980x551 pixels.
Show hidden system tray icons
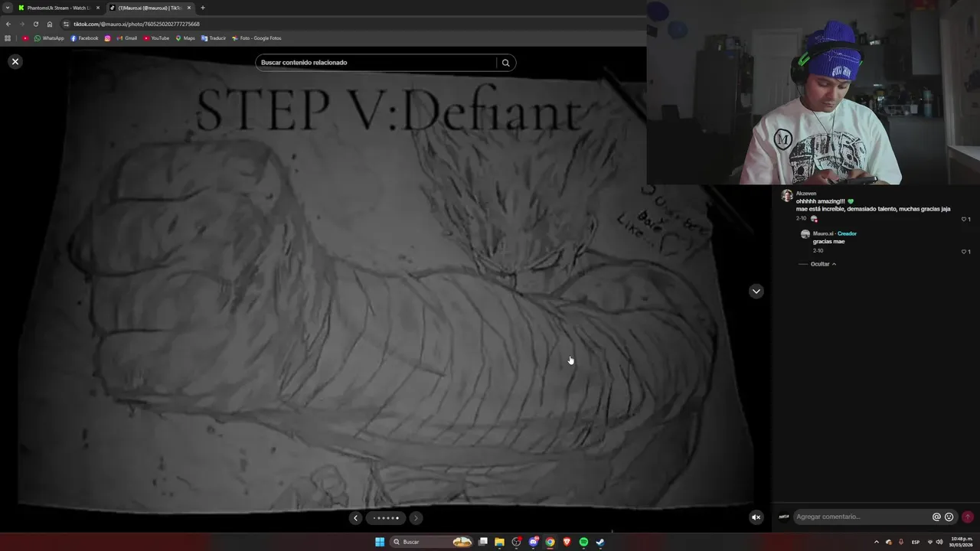click(x=877, y=542)
